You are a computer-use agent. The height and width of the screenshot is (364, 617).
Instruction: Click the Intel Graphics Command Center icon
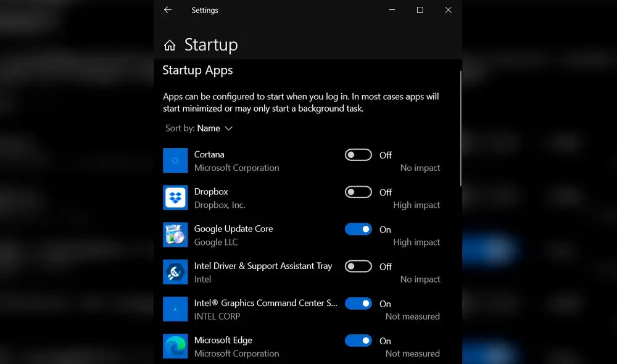point(175,309)
